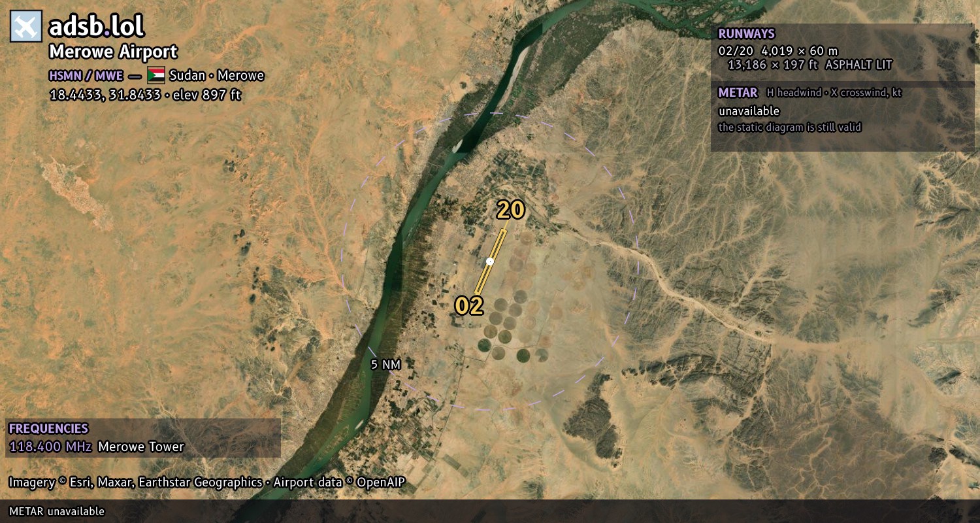The height and width of the screenshot is (523, 980).
Task: Select the "H headwind · X crosswind, kt" legend
Action: click(834, 93)
